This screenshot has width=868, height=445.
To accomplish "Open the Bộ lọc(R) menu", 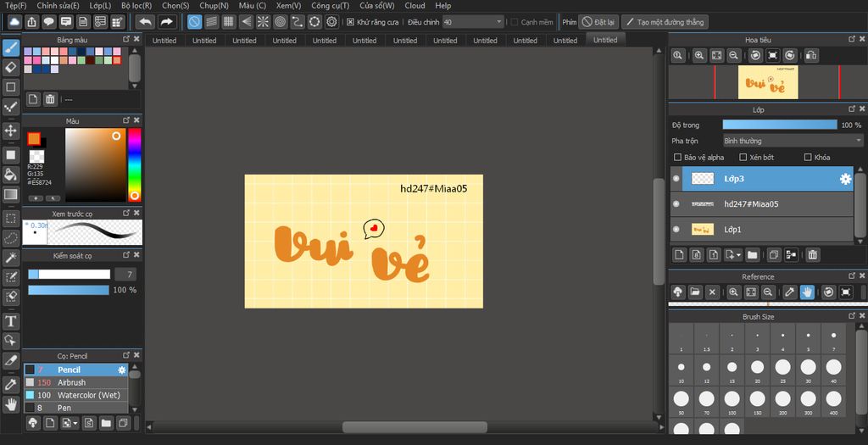I will tap(136, 6).
